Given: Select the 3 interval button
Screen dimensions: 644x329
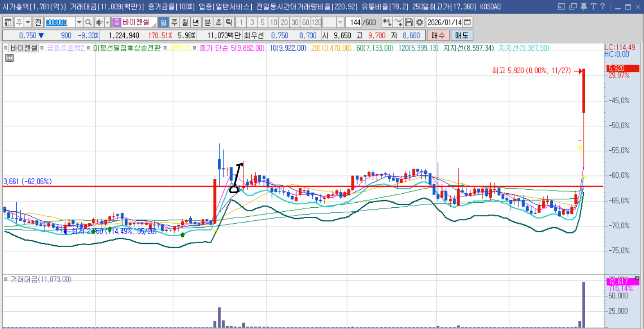Looking at the screenshot, I should [x=252, y=22].
